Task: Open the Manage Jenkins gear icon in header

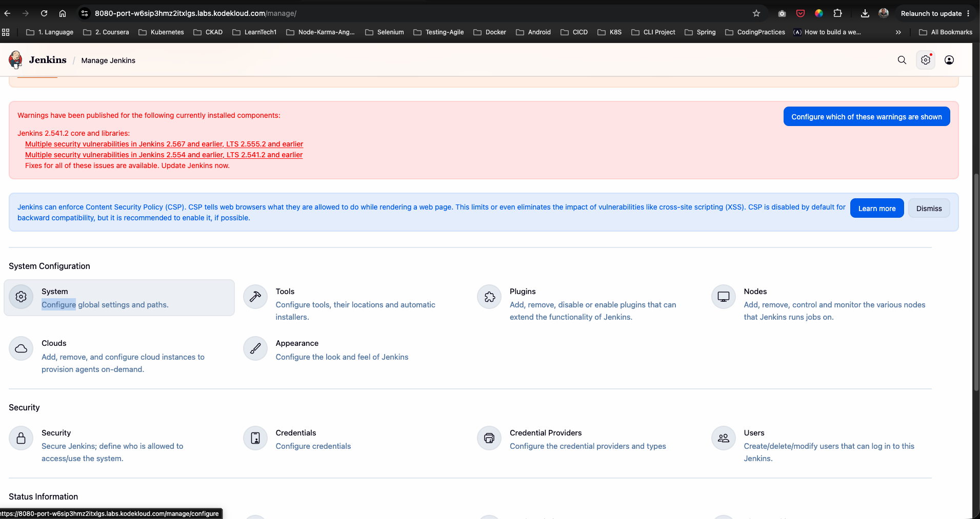Action: [926, 60]
